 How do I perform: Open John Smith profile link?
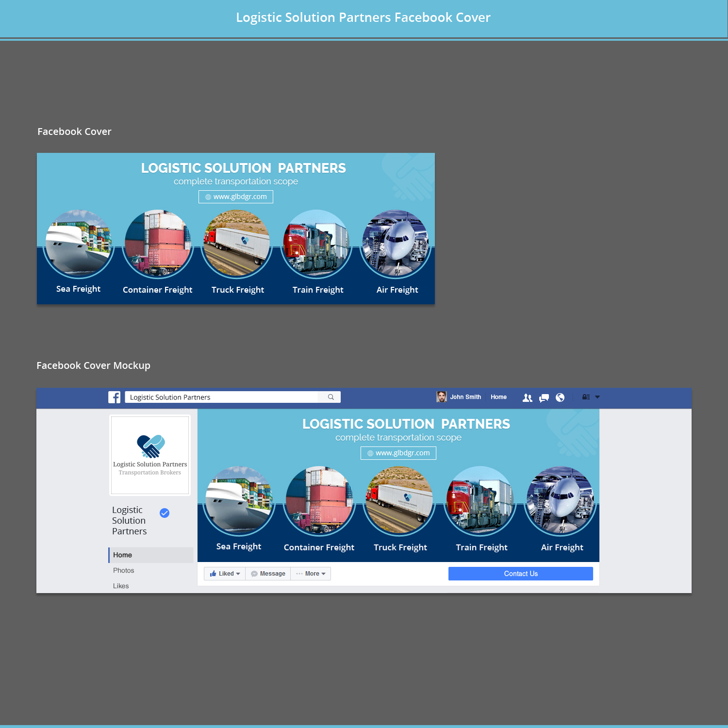click(465, 397)
